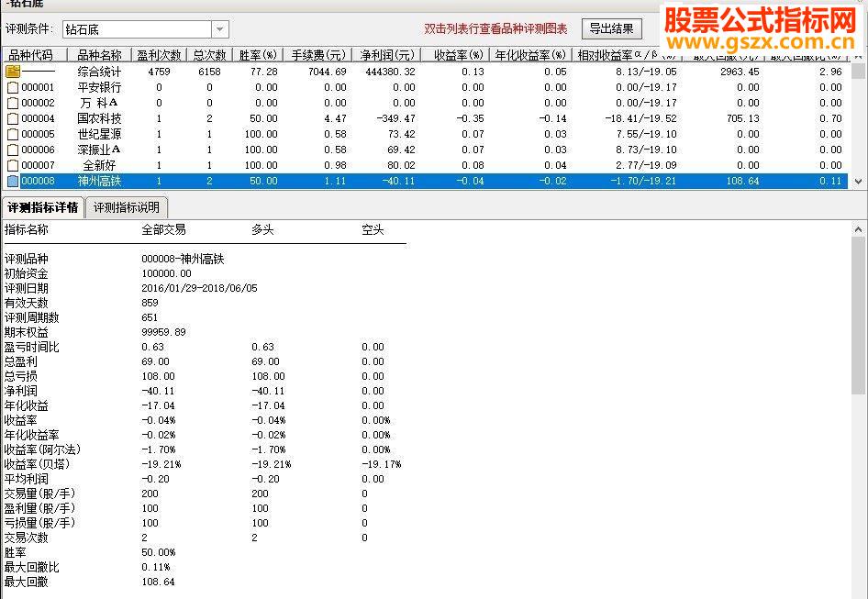
Task: Click the 收益率(贝塔) short value -19.17%
Action: [x=382, y=464]
